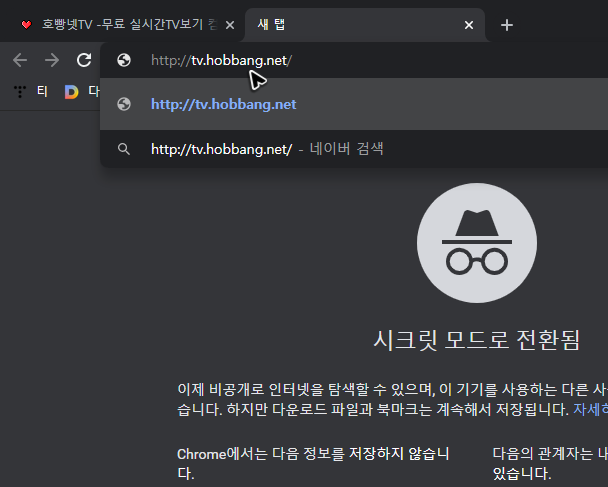This screenshot has height=487, width=608.
Task: Click the globe icon in the address bar
Action: coord(124,60)
